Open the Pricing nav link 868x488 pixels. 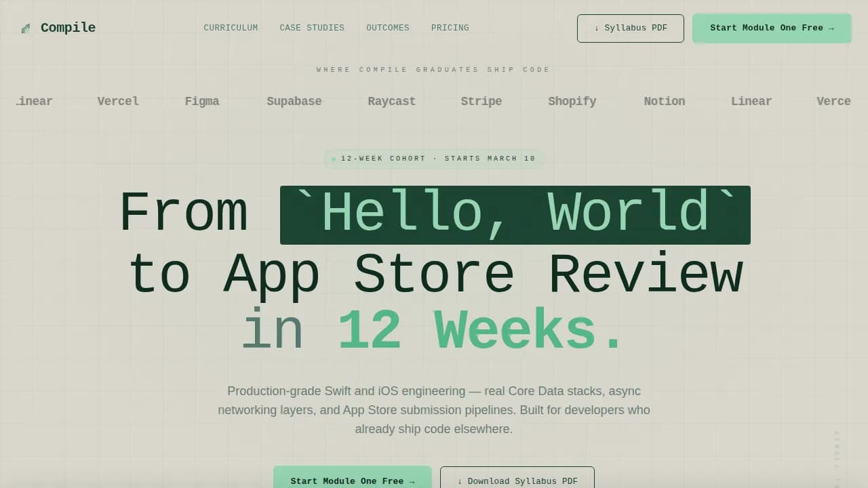click(x=450, y=28)
